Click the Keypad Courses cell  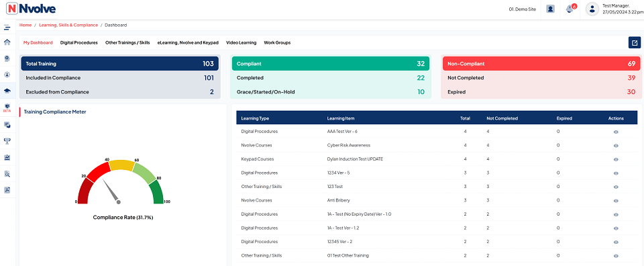tap(258, 159)
